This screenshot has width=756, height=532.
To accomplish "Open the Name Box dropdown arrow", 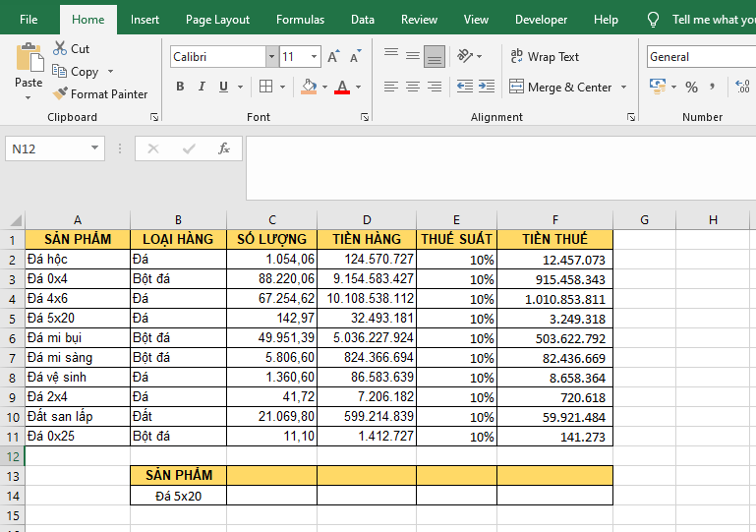I will coord(95,148).
